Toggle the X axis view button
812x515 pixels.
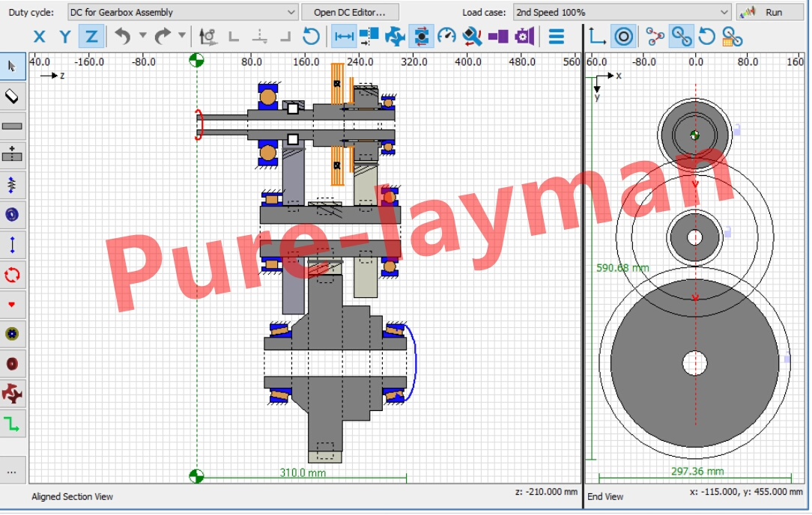click(x=40, y=36)
